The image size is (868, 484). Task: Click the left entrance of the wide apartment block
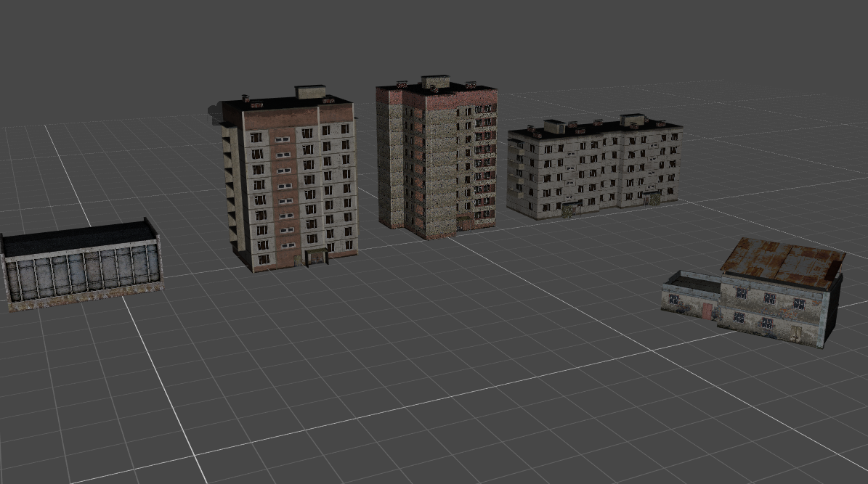tap(569, 210)
